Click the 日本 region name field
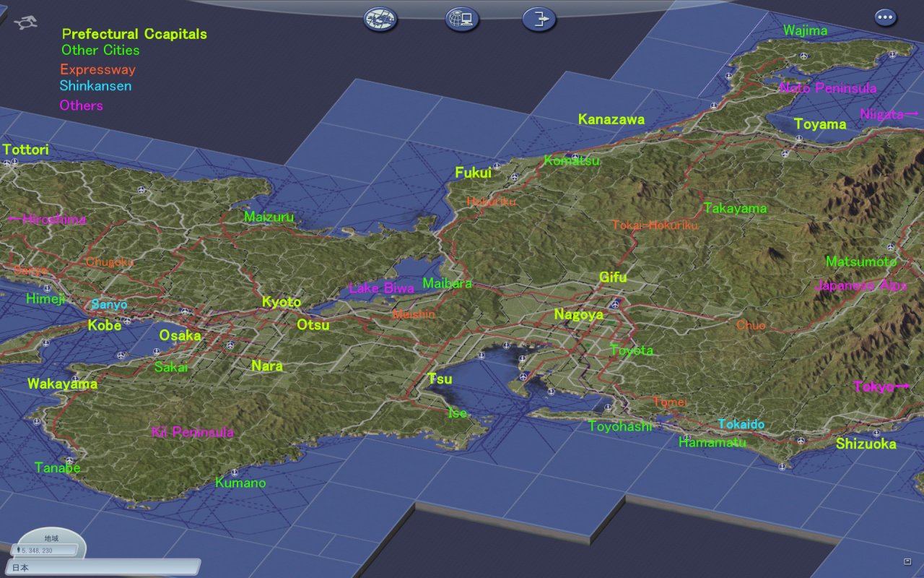The height and width of the screenshot is (578, 924). point(103,568)
